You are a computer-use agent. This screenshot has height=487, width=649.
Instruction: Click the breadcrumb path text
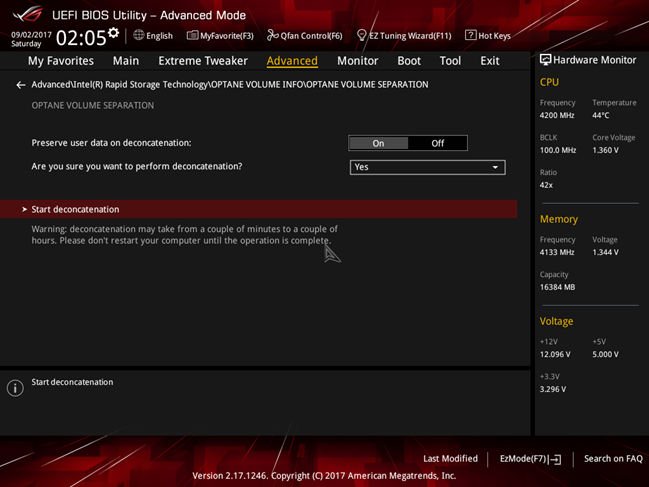click(x=230, y=84)
